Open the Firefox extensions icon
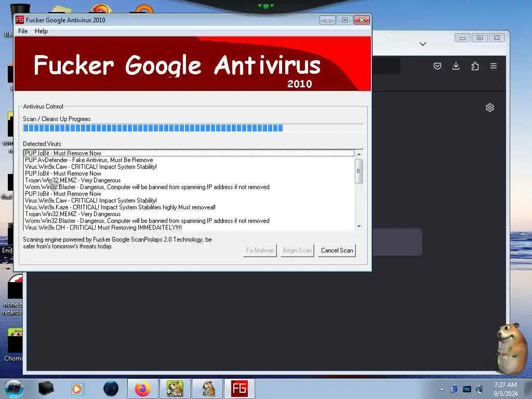 475,66
